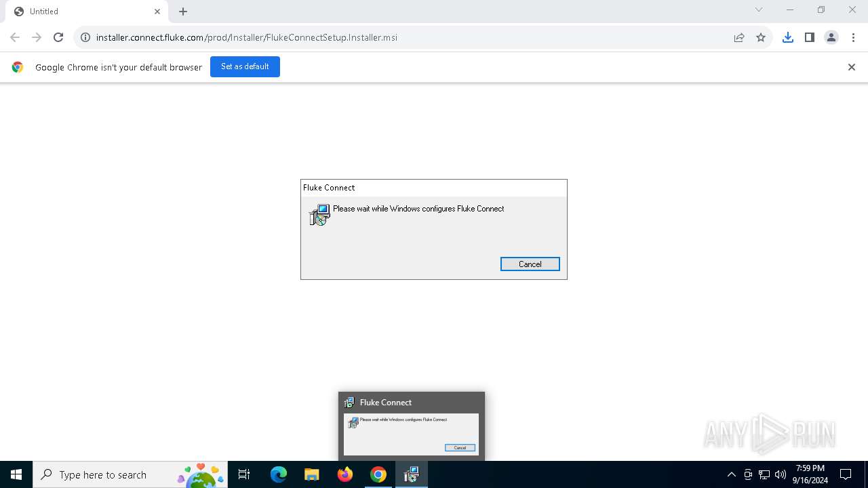Reload the current page

[58, 37]
